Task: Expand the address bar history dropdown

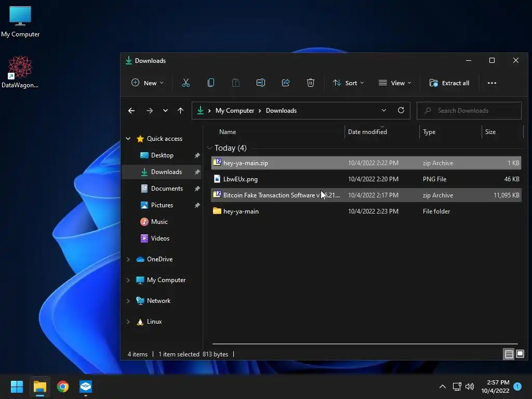Action: [x=384, y=110]
